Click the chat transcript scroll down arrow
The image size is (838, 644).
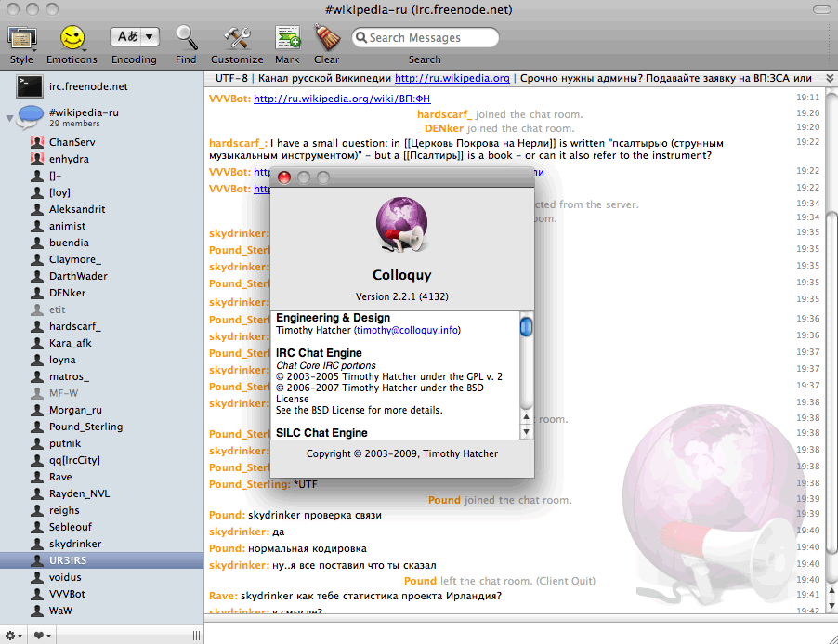pos(831,604)
